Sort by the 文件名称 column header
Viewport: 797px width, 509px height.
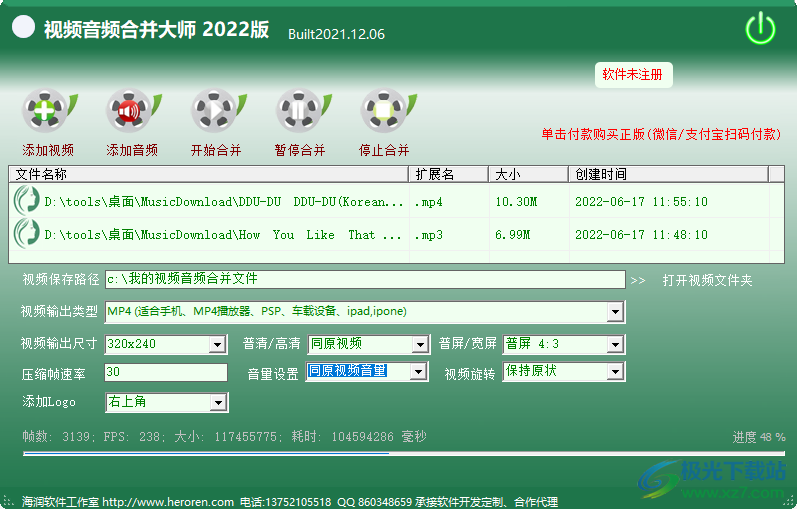[x=208, y=174]
